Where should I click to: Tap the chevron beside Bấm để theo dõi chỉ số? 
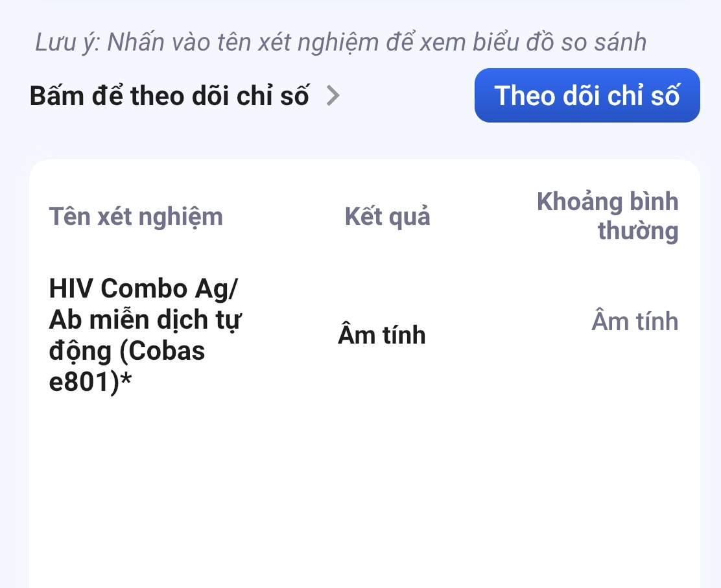tap(333, 96)
